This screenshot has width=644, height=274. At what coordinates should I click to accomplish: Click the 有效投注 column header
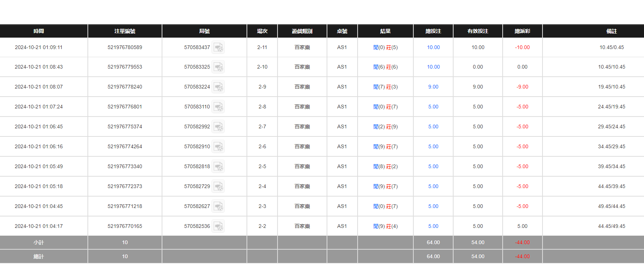[478, 31]
